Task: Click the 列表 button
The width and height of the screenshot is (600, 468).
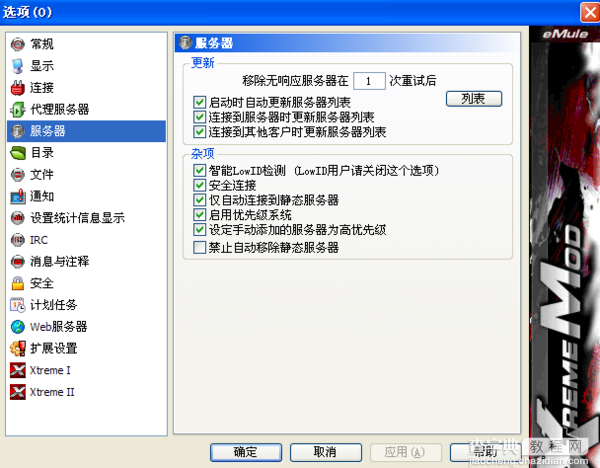Action: [x=474, y=99]
